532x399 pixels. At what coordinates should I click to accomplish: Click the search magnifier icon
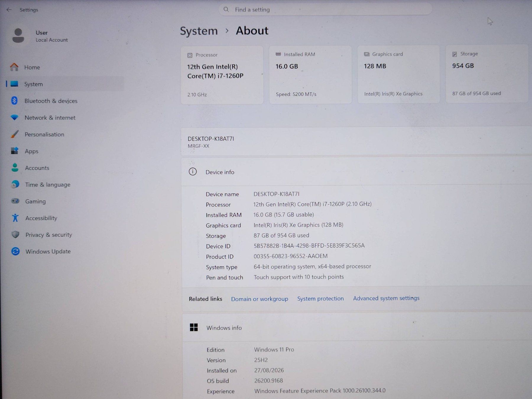(226, 9)
